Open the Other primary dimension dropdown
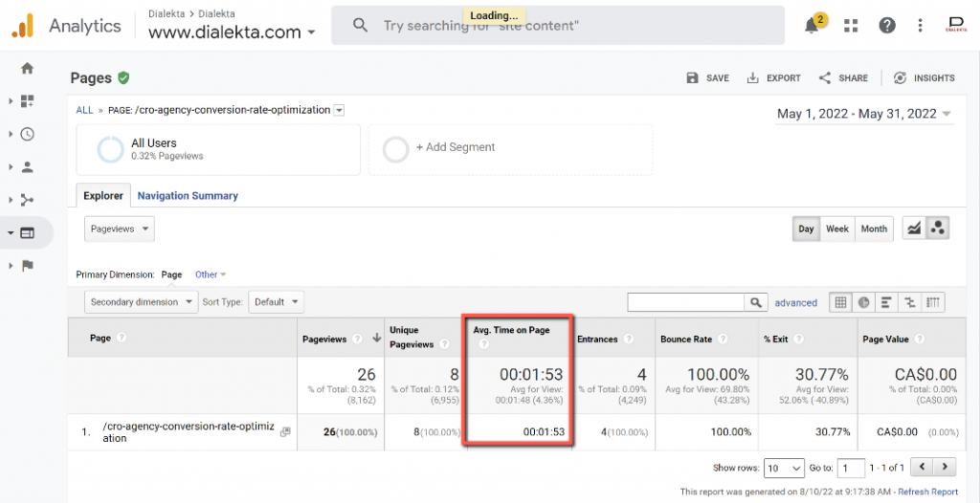Image resolution: width=980 pixels, height=503 pixels. [211, 274]
